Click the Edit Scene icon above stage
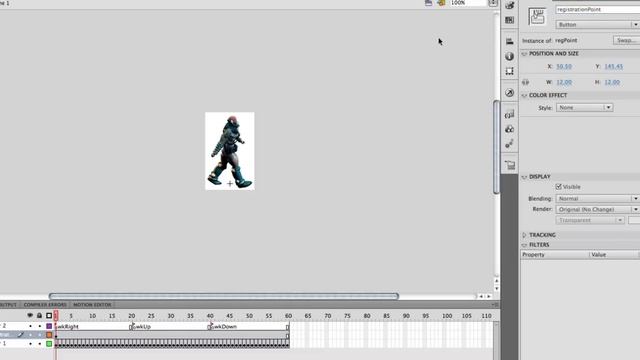Screen dimensions: 640x360 429,3
